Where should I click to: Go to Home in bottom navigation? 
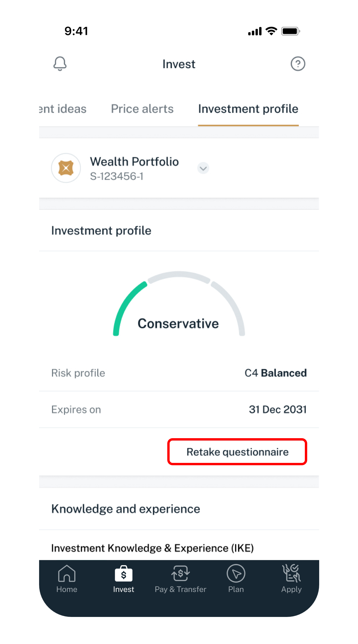click(x=67, y=579)
